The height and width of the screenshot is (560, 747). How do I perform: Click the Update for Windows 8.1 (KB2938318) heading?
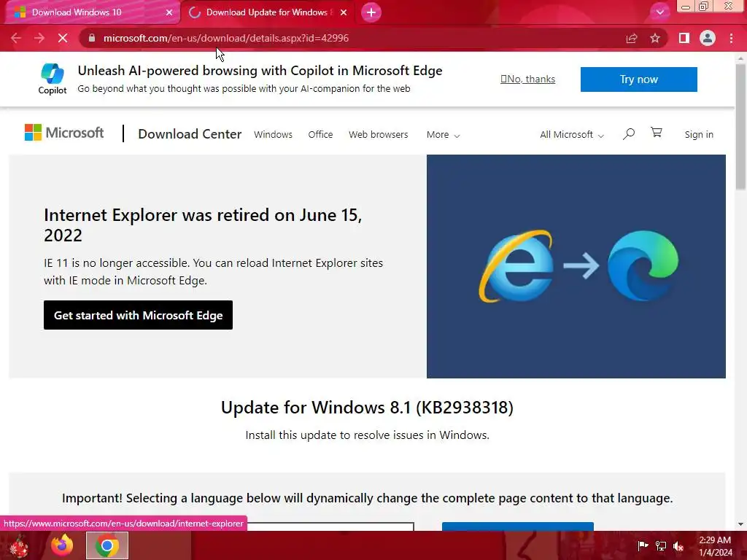[x=368, y=408]
